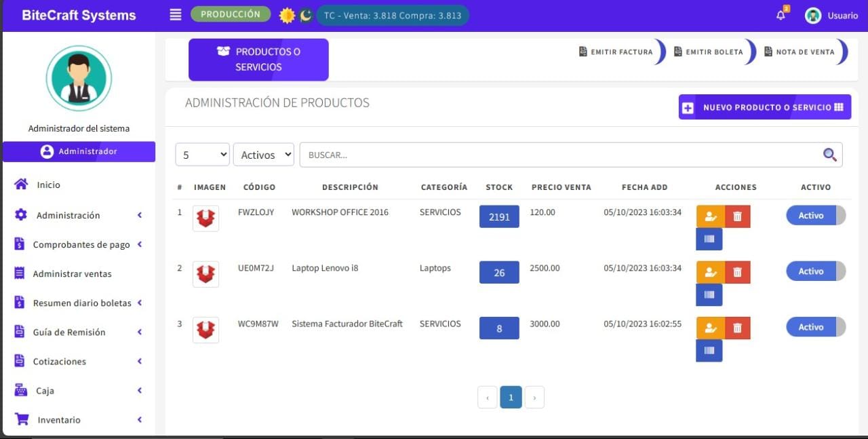Open the sidebar hamburger menu
This screenshot has height=439, width=868.
[175, 14]
